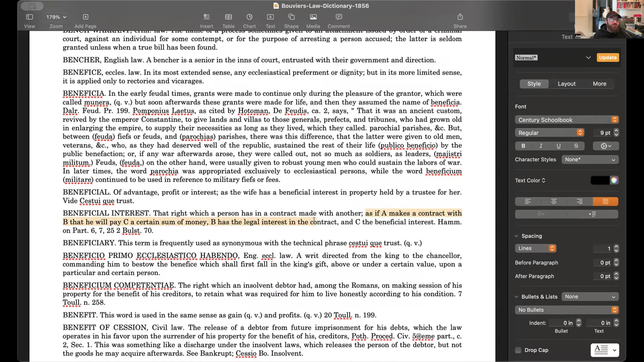The image size is (644, 362).
Task: Collapse the Spacing section
Action: [516, 236]
